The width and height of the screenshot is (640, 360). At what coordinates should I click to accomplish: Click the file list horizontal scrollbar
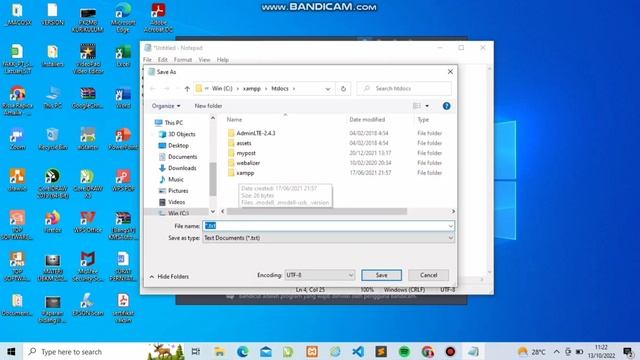(317, 211)
